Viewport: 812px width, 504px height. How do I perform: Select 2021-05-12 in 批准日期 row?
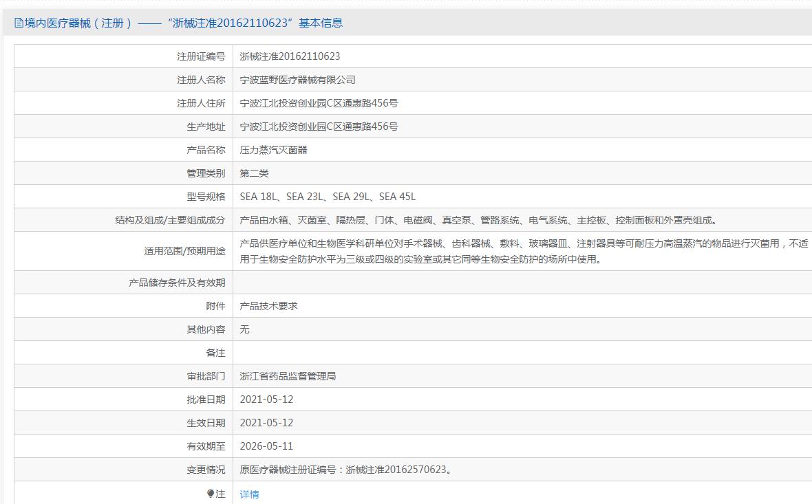click(267, 399)
